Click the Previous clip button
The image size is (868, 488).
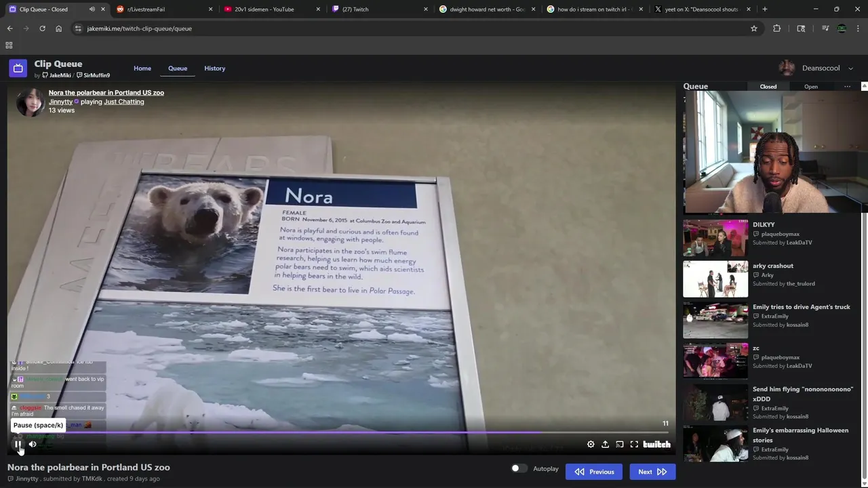point(594,472)
